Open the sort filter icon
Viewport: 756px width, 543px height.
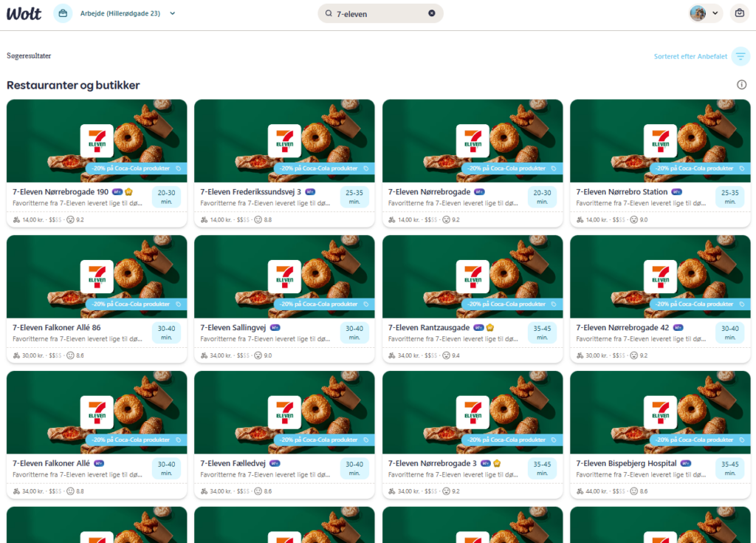tap(740, 56)
